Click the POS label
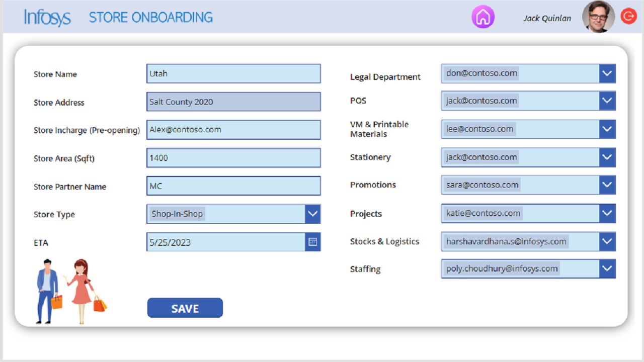 [358, 101]
